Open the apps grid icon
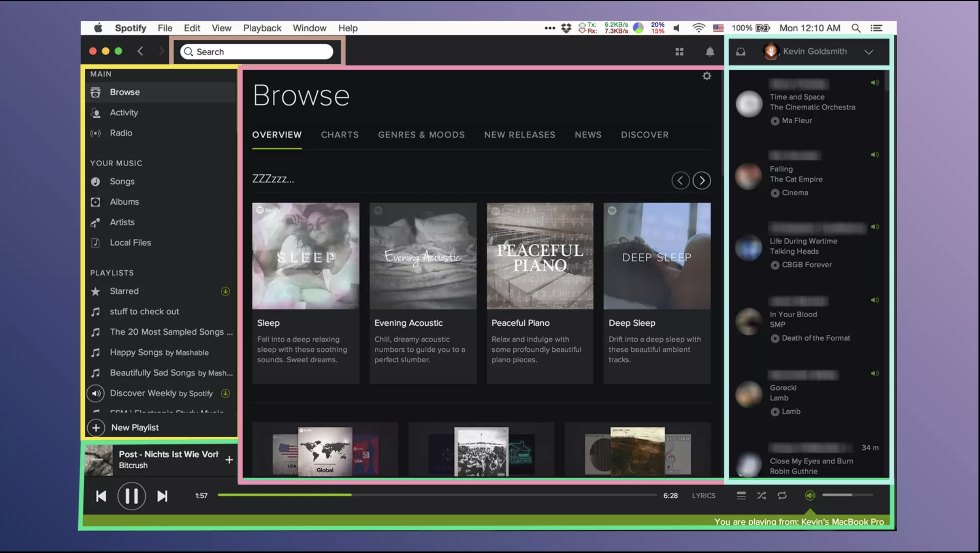This screenshot has height=553, width=980. click(x=679, y=51)
